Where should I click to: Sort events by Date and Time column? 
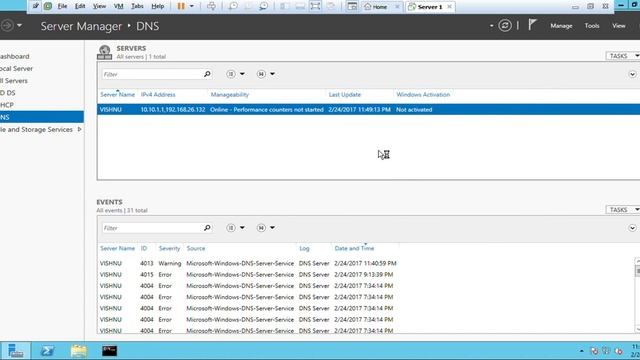(354, 249)
